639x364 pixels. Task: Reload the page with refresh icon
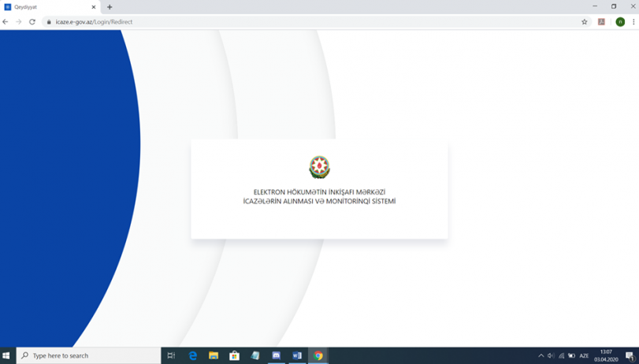point(32,22)
